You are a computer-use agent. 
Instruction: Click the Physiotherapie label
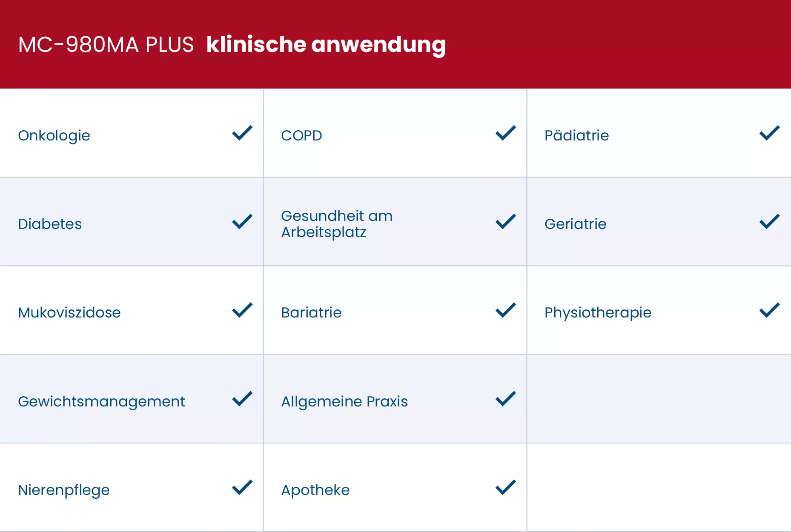tap(598, 313)
